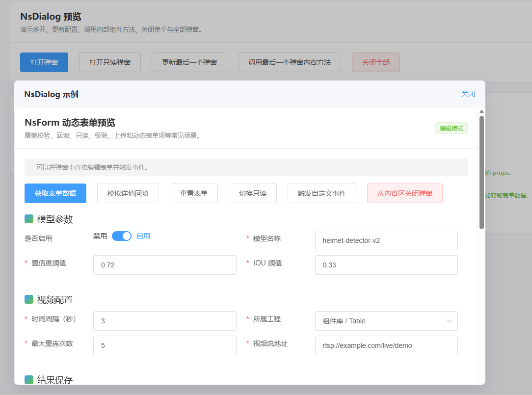Click the 编辑模式 tag
The width and height of the screenshot is (532, 395).
[x=451, y=128]
